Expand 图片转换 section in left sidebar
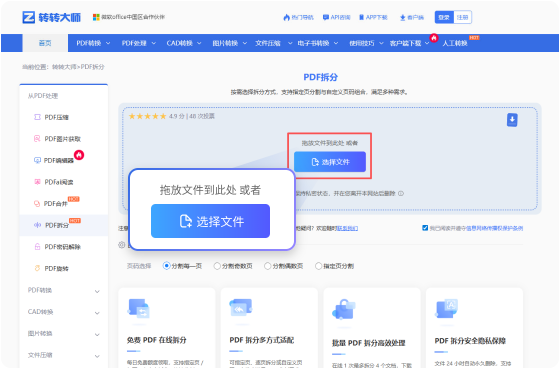Viewport: 560px width, 369px height. [x=64, y=334]
